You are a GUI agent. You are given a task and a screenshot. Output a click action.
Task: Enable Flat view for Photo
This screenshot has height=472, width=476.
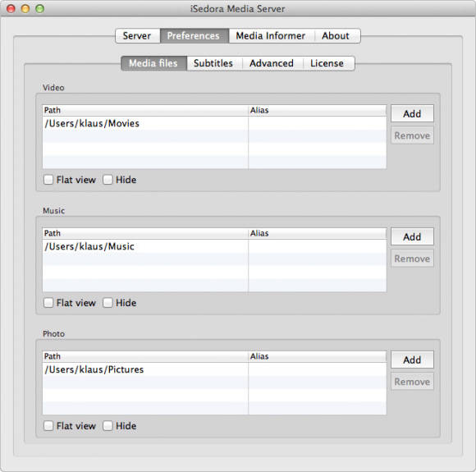(48, 426)
